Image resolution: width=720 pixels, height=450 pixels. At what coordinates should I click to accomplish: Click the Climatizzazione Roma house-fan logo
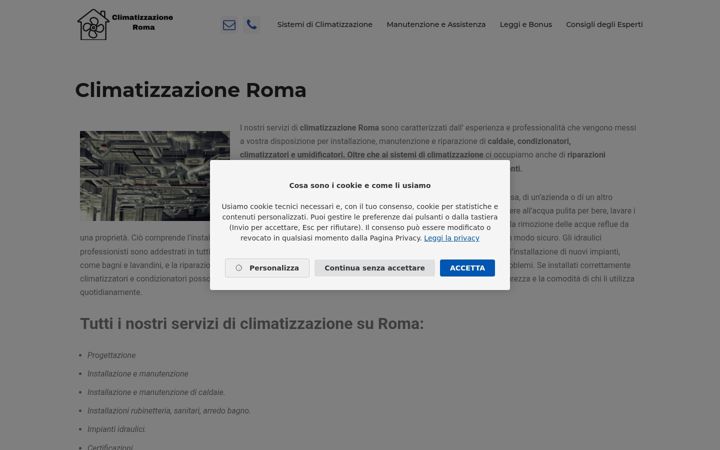[x=93, y=24]
